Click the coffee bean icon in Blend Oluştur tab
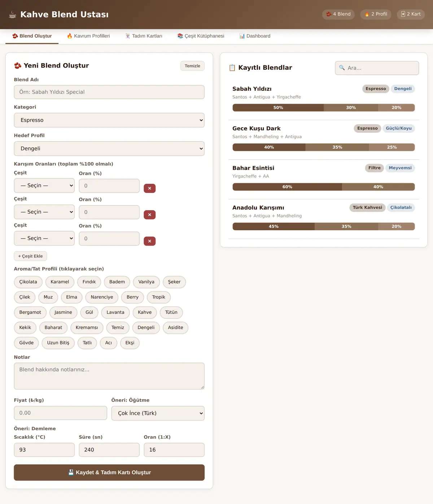The width and height of the screenshot is (433, 504). pyautogui.click(x=15, y=36)
